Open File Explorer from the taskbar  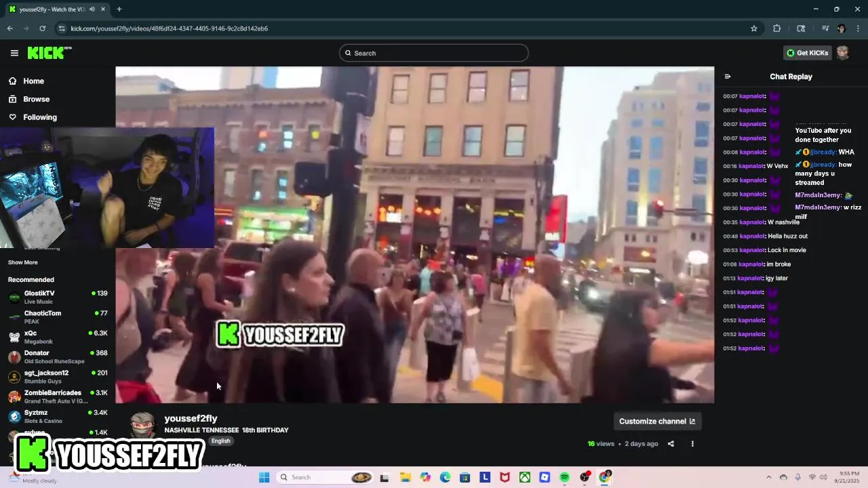(x=405, y=477)
